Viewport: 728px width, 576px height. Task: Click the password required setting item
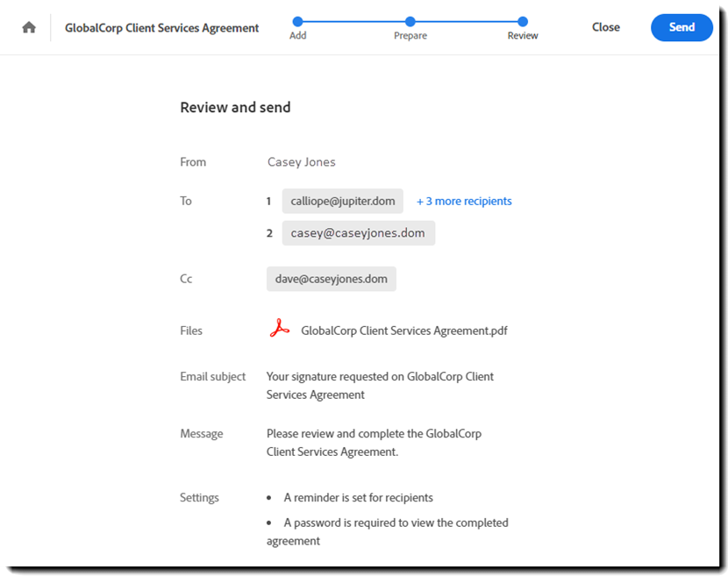[x=396, y=531]
